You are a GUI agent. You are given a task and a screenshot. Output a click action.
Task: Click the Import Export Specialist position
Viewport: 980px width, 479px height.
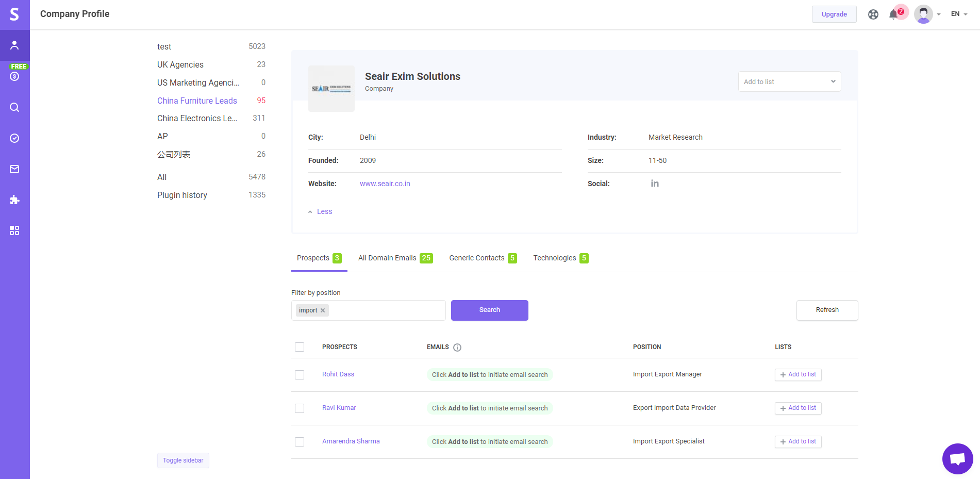point(669,441)
